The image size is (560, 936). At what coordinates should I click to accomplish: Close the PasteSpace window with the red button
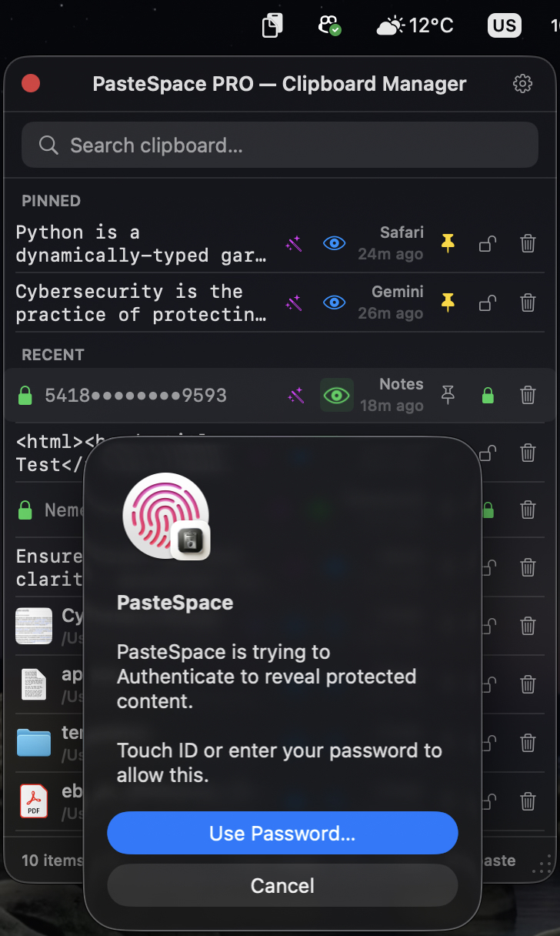(x=31, y=83)
